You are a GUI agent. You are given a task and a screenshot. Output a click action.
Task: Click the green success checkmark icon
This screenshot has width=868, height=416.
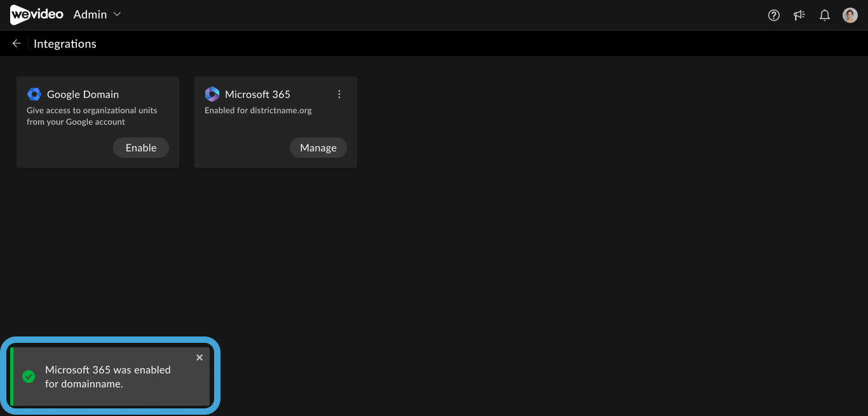tap(29, 377)
